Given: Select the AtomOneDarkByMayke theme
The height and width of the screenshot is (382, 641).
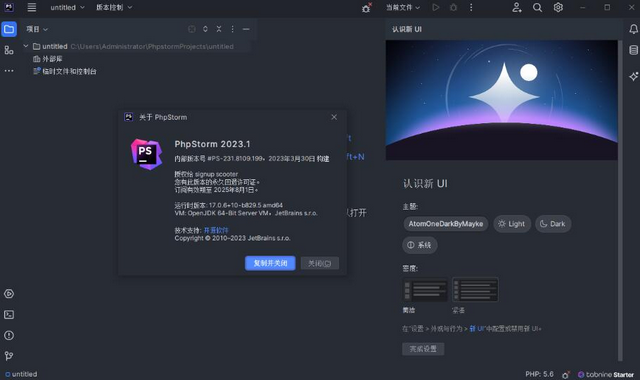Looking at the screenshot, I should point(446,224).
